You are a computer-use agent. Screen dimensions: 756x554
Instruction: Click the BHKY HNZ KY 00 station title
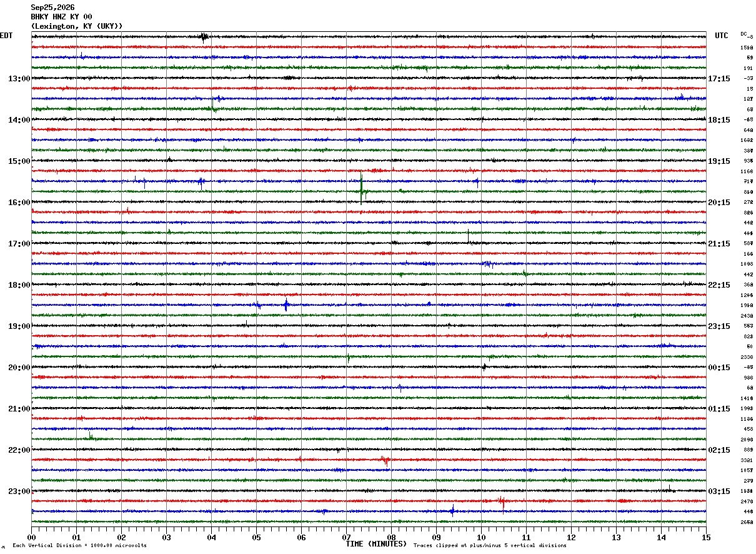point(61,17)
